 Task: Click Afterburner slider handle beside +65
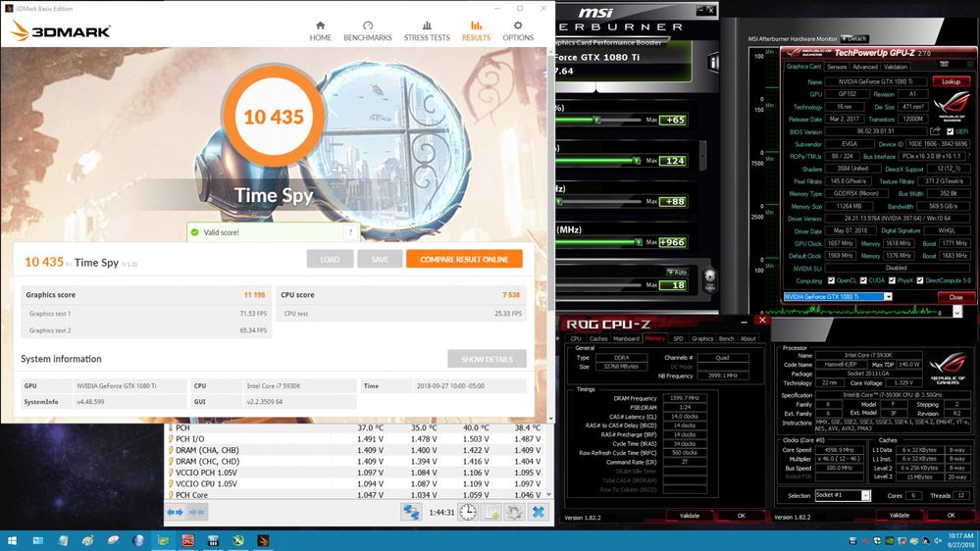(x=596, y=120)
